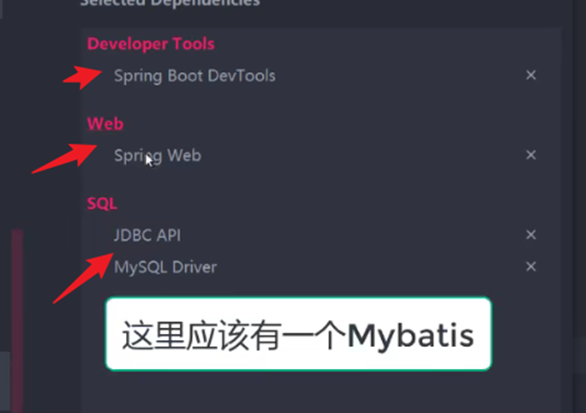Screen dimensions: 586x413
Task: Select the MySQL Driver entry
Action: pos(165,267)
